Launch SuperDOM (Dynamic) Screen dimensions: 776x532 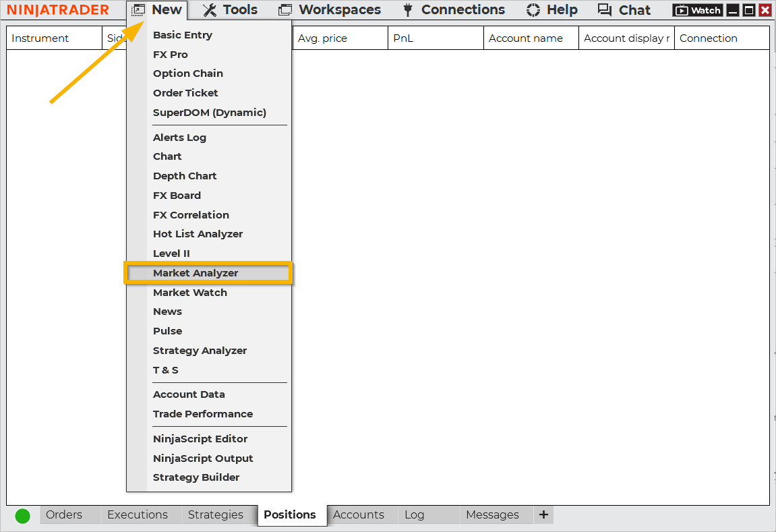click(x=209, y=113)
